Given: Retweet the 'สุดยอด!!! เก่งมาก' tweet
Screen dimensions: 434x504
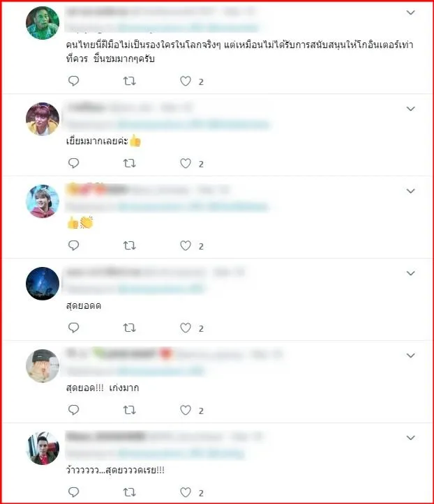Looking at the screenshot, I should pos(129,410).
